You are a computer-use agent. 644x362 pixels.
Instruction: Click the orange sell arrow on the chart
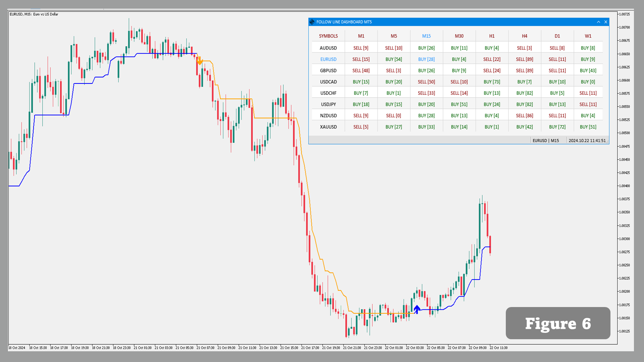click(x=200, y=61)
